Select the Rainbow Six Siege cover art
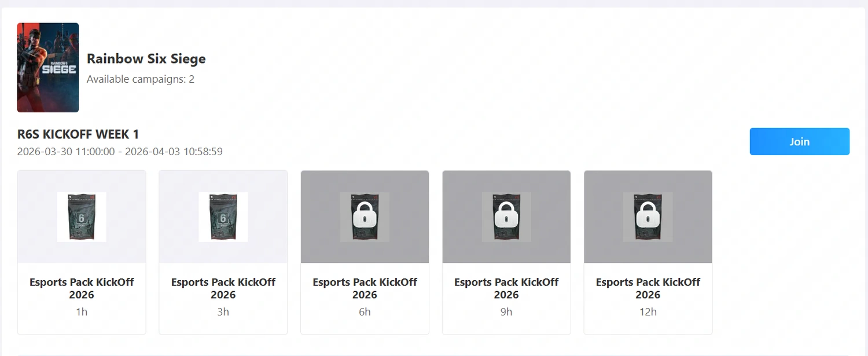The image size is (868, 356). tap(47, 67)
